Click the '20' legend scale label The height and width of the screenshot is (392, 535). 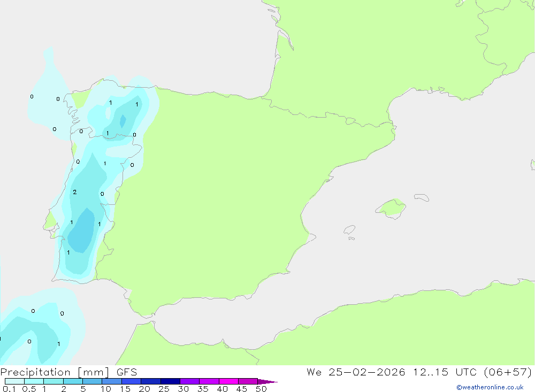coord(144,389)
